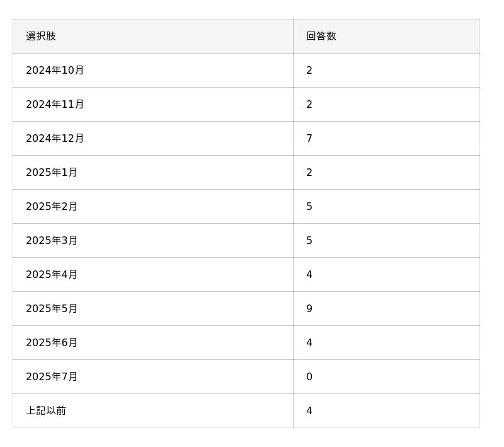Image resolution: width=504 pixels, height=447 pixels.
Task: Click the 2024年12月 option cell
Action: (55, 139)
